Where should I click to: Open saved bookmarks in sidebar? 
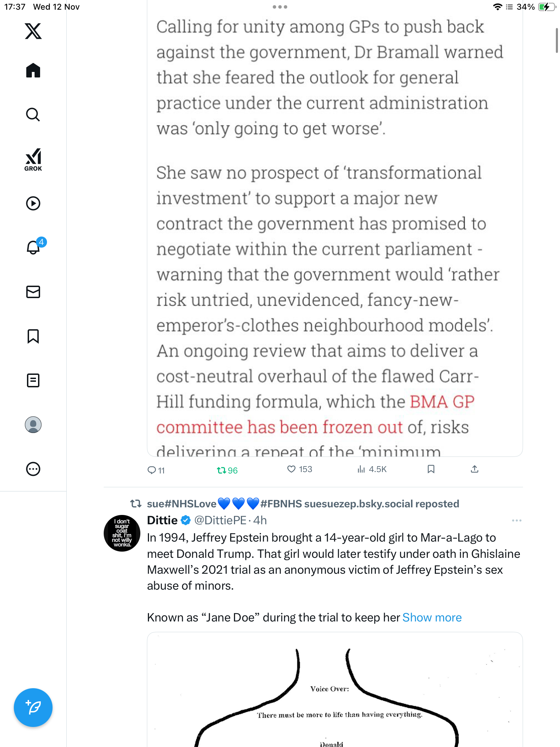point(33,336)
